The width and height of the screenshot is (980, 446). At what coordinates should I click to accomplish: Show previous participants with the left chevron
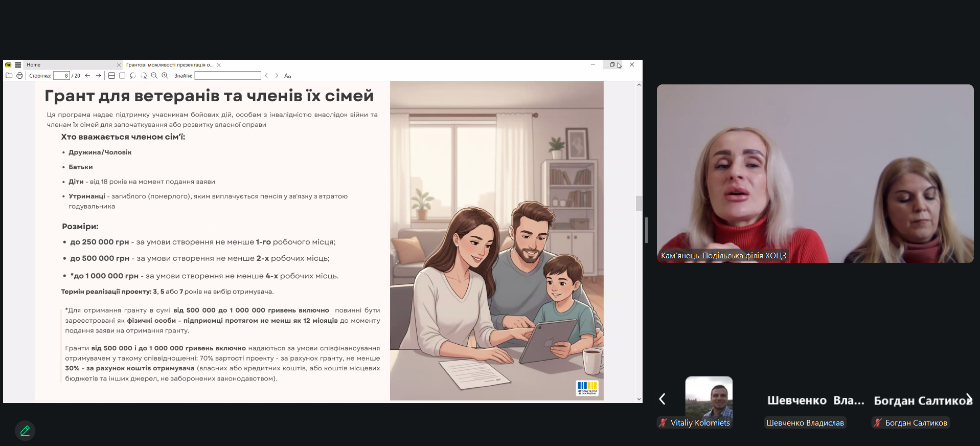coord(662,399)
